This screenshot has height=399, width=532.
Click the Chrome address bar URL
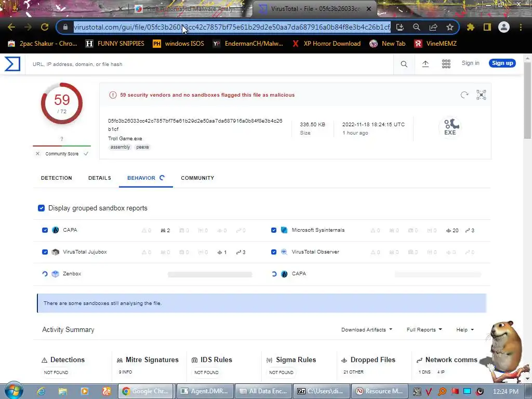[232, 27]
